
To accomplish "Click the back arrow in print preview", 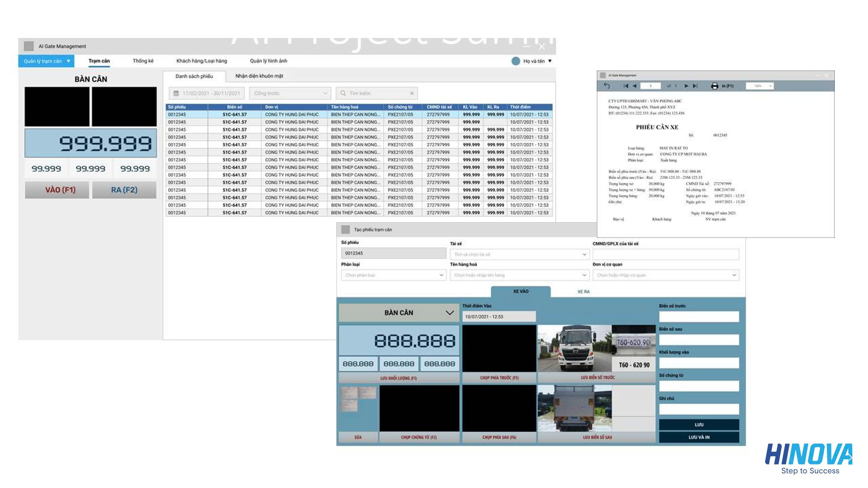I will pyautogui.click(x=607, y=86).
